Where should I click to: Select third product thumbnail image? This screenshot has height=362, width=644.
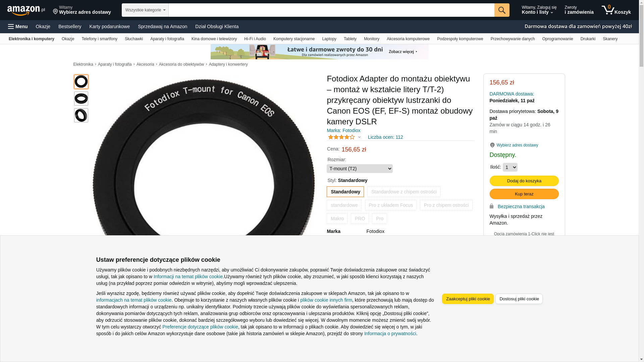pyautogui.click(x=81, y=115)
